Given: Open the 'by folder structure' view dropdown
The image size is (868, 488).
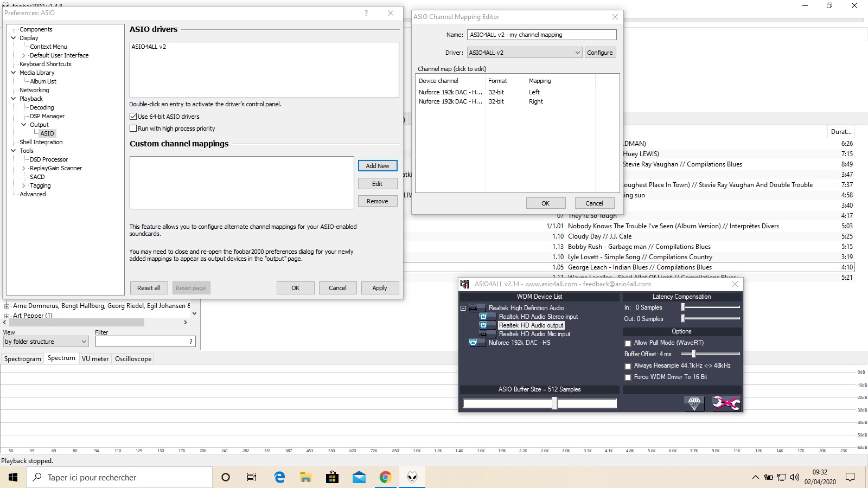Looking at the screenshot, I should coord(46,342).
